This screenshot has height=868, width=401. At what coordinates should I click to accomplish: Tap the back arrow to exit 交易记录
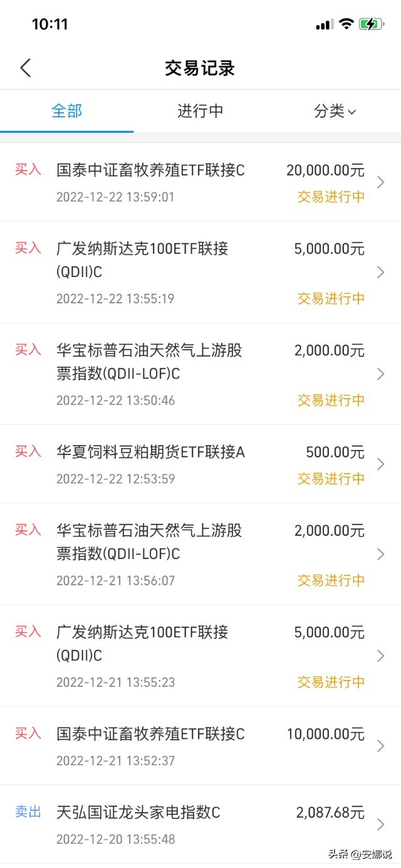click(x=25, y=67)
